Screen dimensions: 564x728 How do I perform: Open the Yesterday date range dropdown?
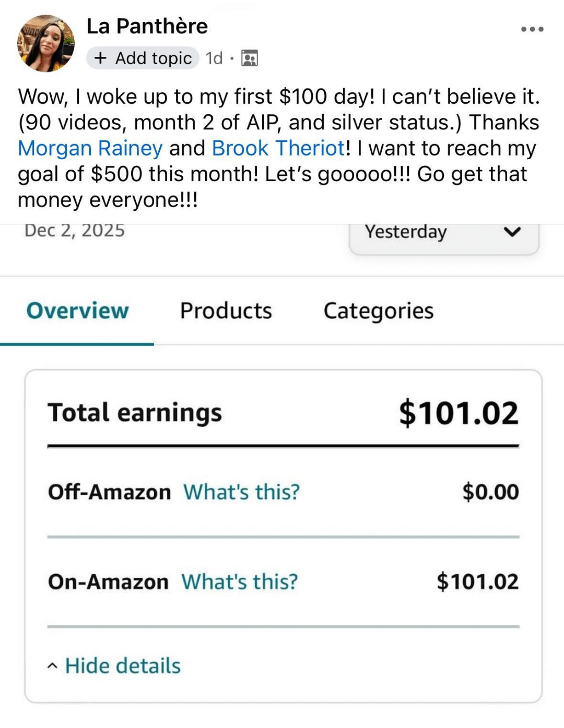point(443,234)
